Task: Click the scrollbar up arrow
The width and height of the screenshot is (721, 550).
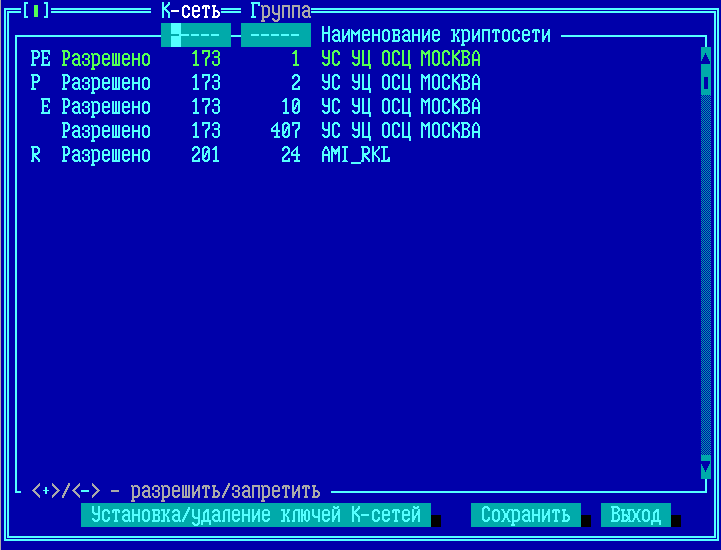Action: point(706,58)
